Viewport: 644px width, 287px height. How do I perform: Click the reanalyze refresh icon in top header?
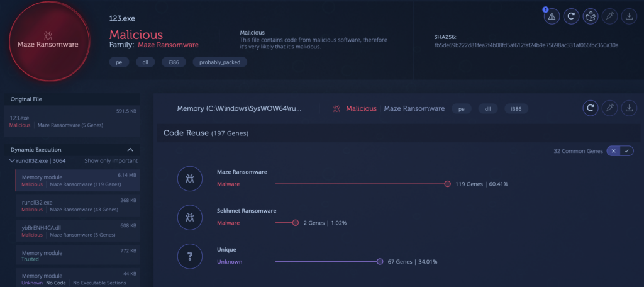tap(571, 16)
